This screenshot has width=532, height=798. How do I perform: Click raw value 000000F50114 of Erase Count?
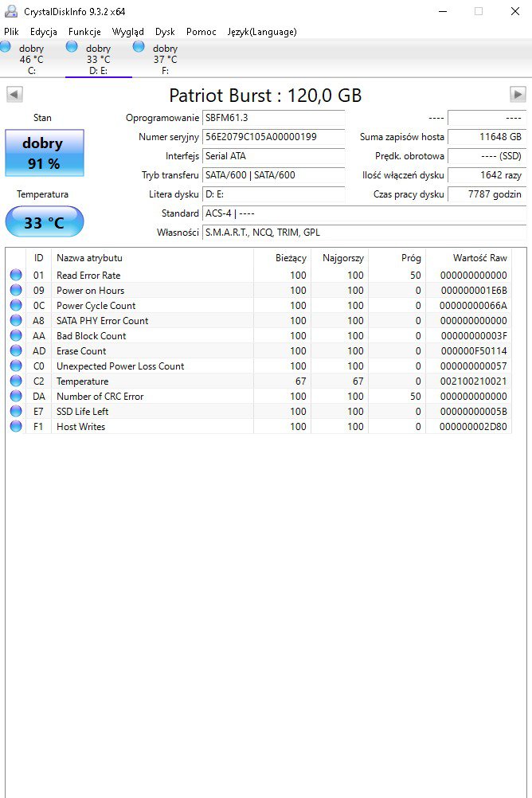[x=473, y=351]
